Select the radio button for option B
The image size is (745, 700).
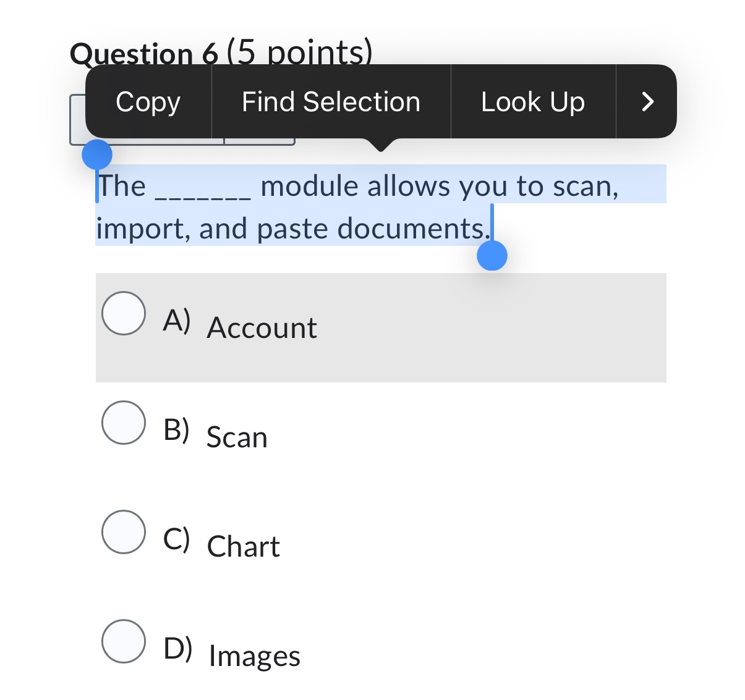click(123, 423)
